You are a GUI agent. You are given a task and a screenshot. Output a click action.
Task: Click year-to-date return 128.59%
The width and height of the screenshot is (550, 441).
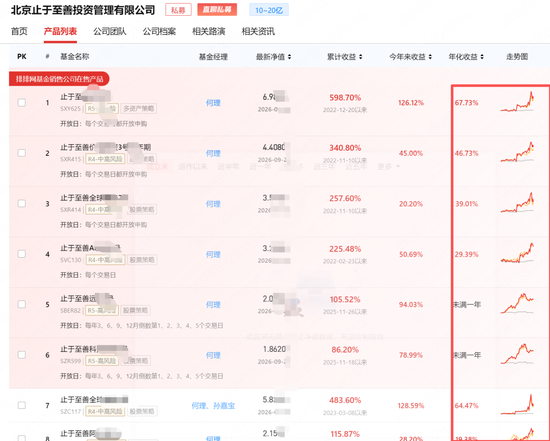click(x=411, y=406)
